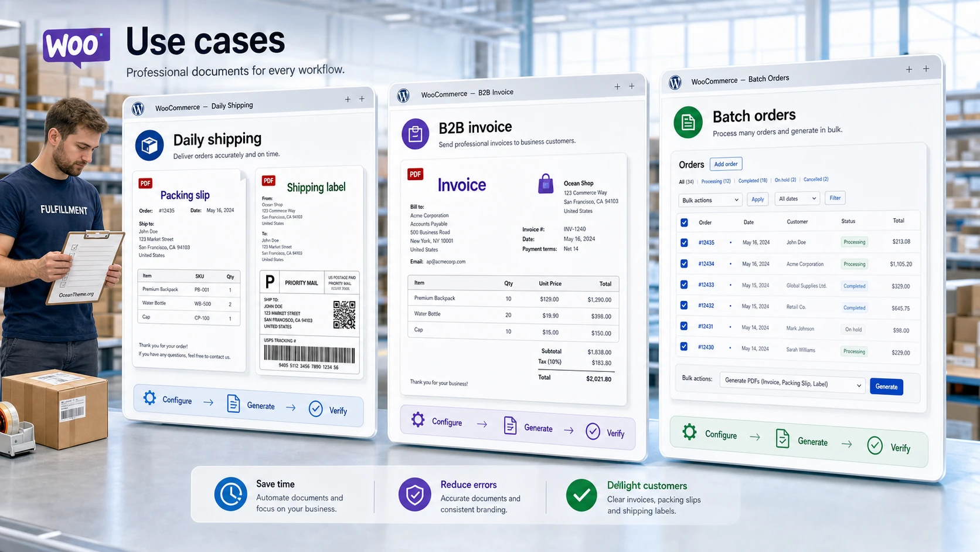This screenshot has width=980, height=552.
Task: Click the Apply button
Action: (758, 199)
